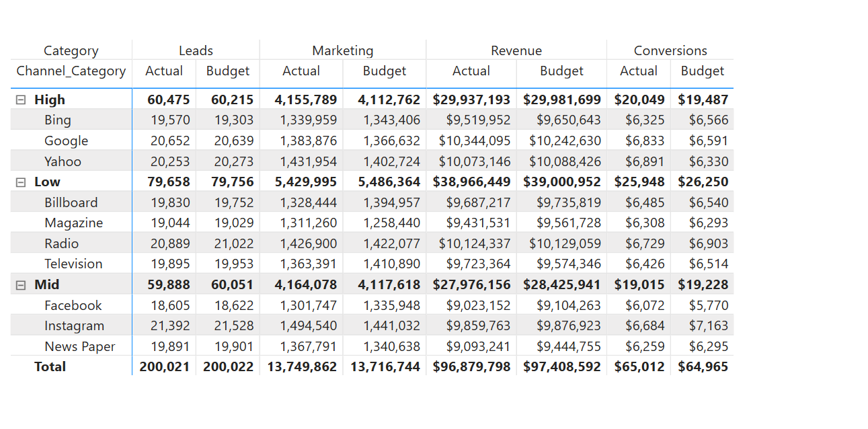Select the Yahoo row label
Screen dimensions: 868x429
(x=63, y=161)
